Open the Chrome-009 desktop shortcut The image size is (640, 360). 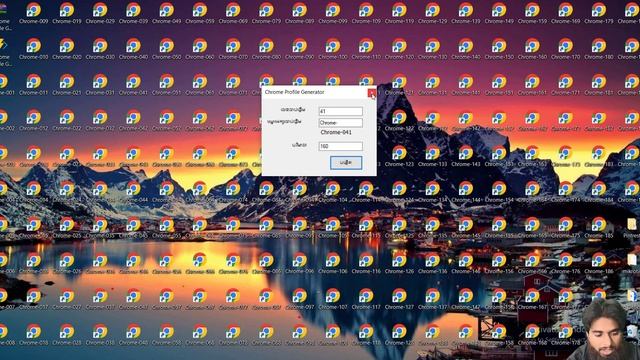coord(33,13)
